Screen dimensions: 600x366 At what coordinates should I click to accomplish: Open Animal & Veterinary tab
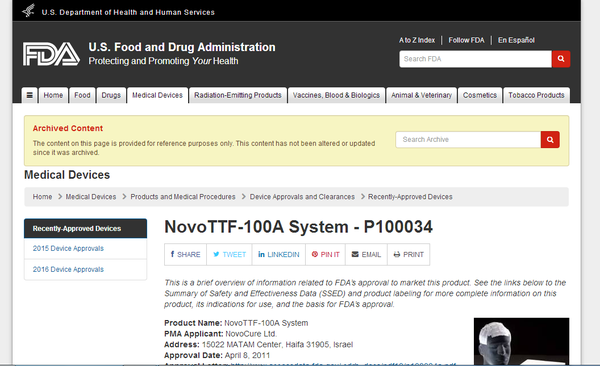pyautogui.click(x=422, y=95)
